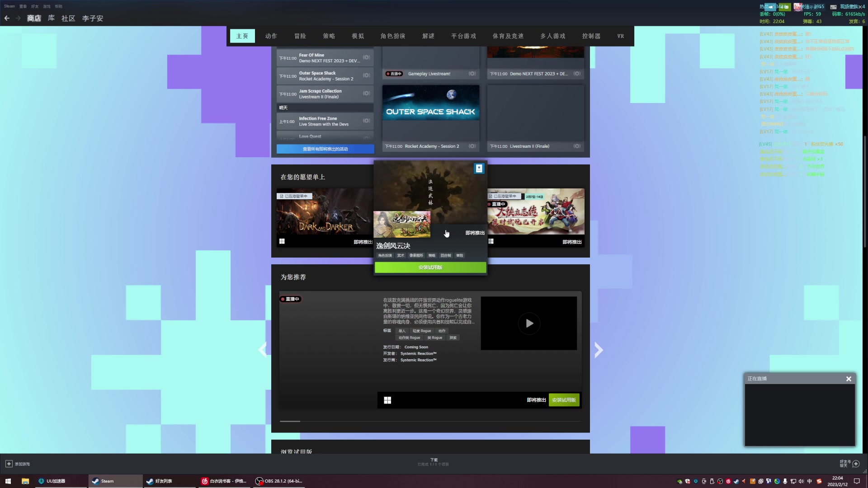Viewport: 868px width, 488px height.
Task: Open UU加速器 from the taskbar
Action: click(61, 481)
